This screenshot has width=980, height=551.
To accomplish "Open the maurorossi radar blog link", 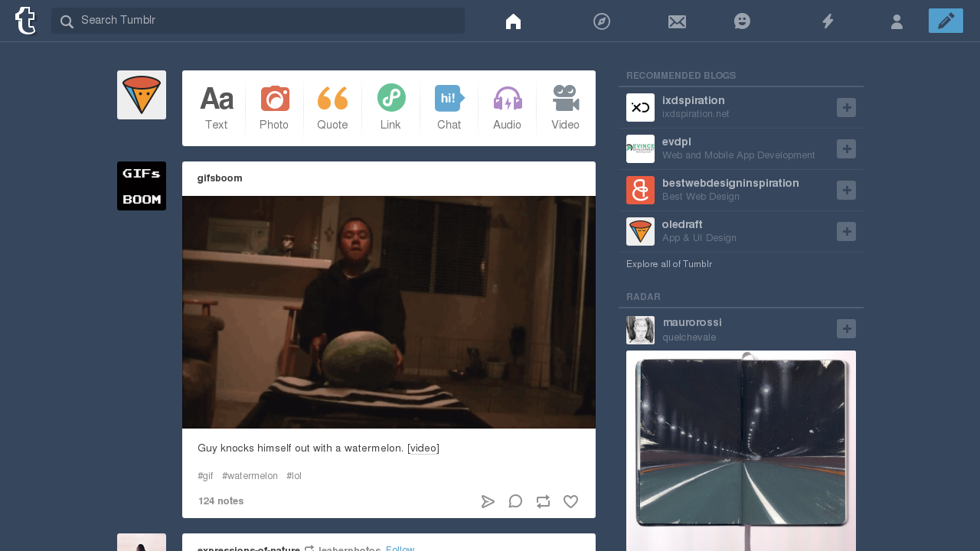I will coord(692,322).
